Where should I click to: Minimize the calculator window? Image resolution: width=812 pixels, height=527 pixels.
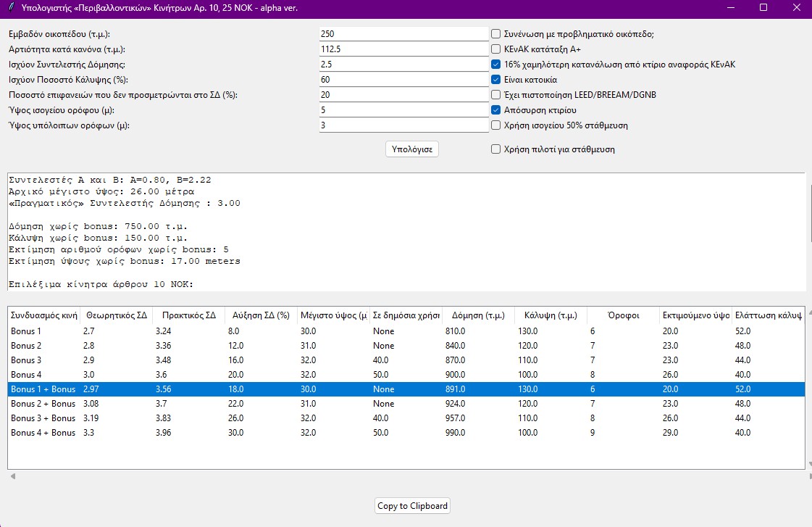click(731, 8)
